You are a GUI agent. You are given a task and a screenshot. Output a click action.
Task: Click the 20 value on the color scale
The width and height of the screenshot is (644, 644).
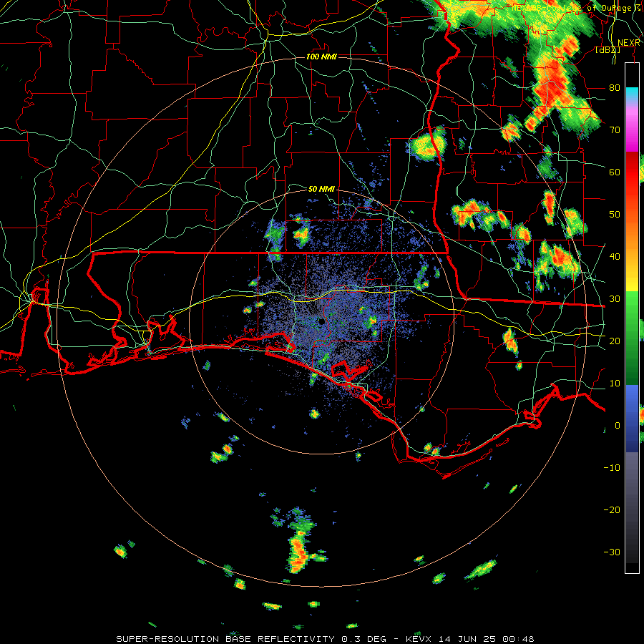click(x=615, y=341)
